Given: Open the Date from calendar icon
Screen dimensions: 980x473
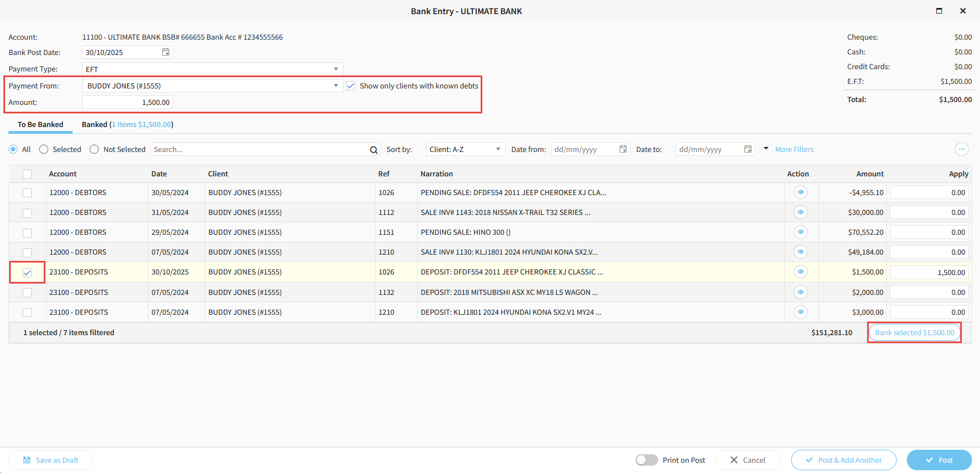Looking at the screenshot, I should (x=623, y=149).
